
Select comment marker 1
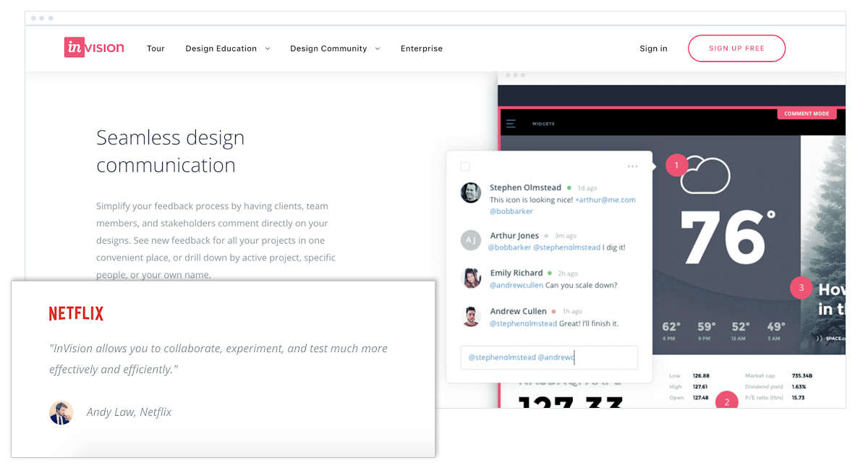tap(676, 166)
